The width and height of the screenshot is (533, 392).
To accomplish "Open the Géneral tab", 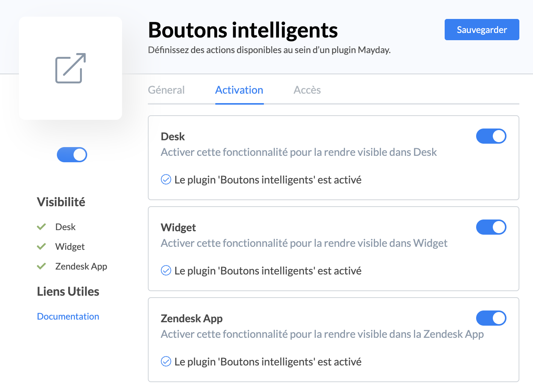I will [166, 90].
